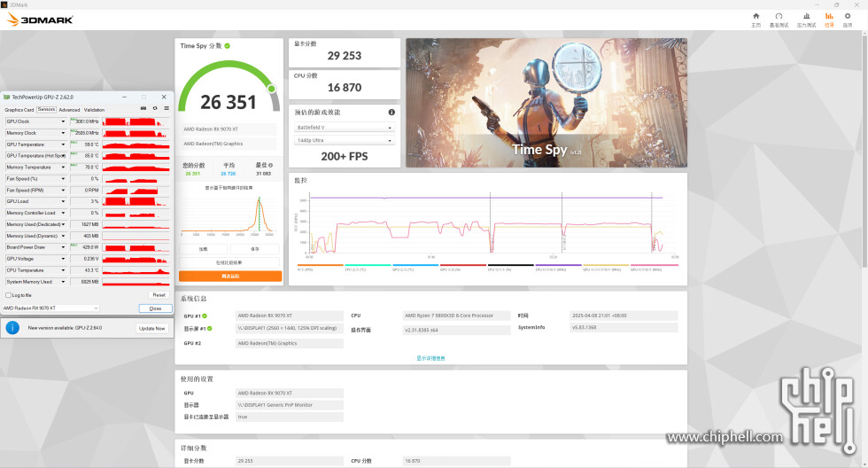The height and width of the screenshot is (468, 868).
Task: Open Battlefield V game dropdown
Action: tap(344, 128)
